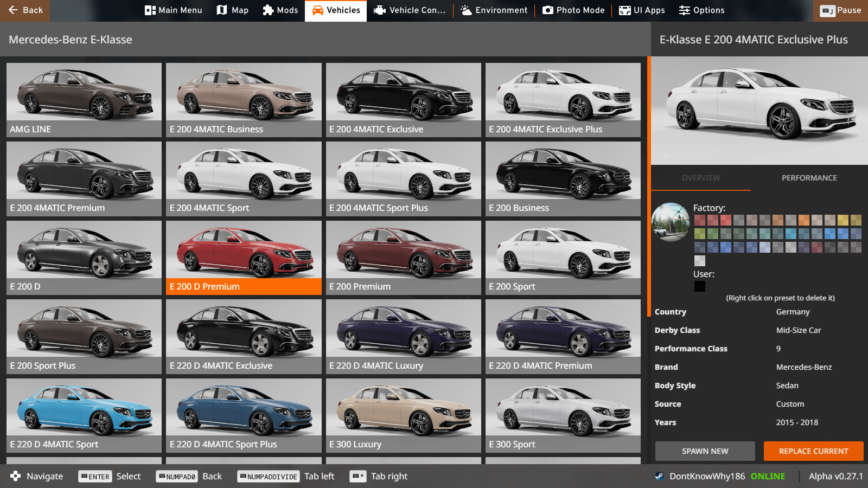Select the E 220 D 4MATIC Luxury card
This screenshot has height=488, width=868.
pyautogui.click(x=404, y=337)
